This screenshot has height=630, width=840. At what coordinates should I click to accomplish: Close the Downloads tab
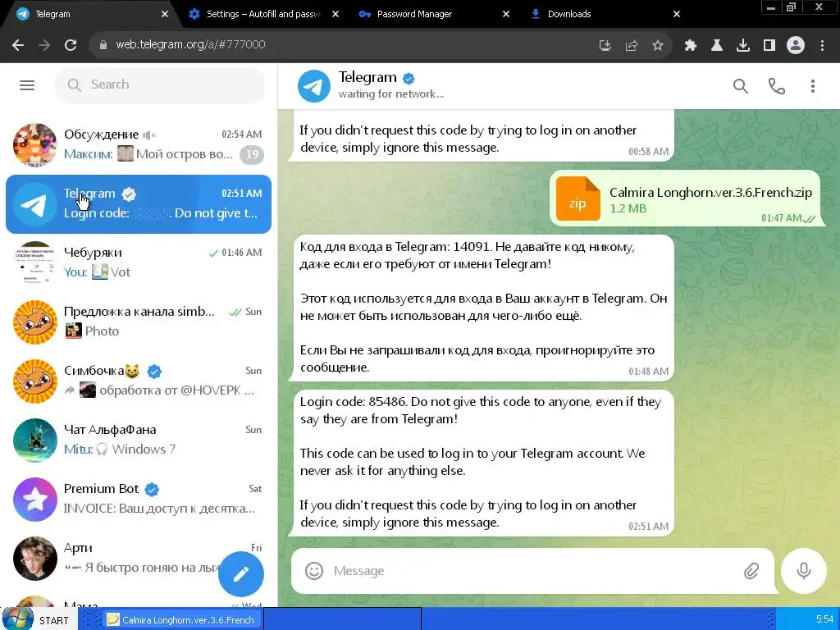677,14
